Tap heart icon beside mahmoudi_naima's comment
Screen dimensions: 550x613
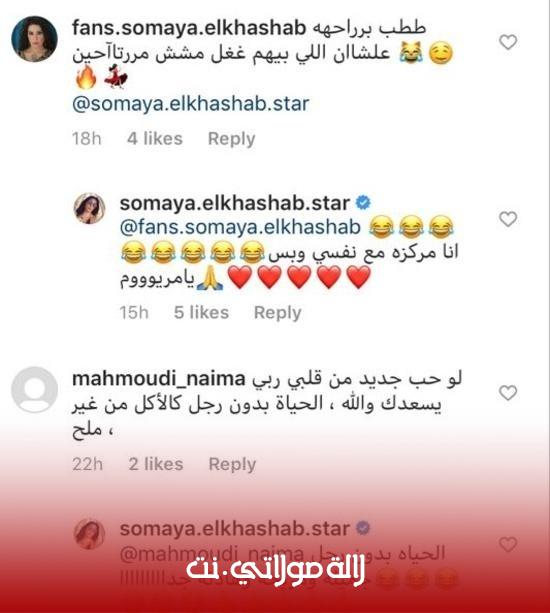click(x=508, y=393)
